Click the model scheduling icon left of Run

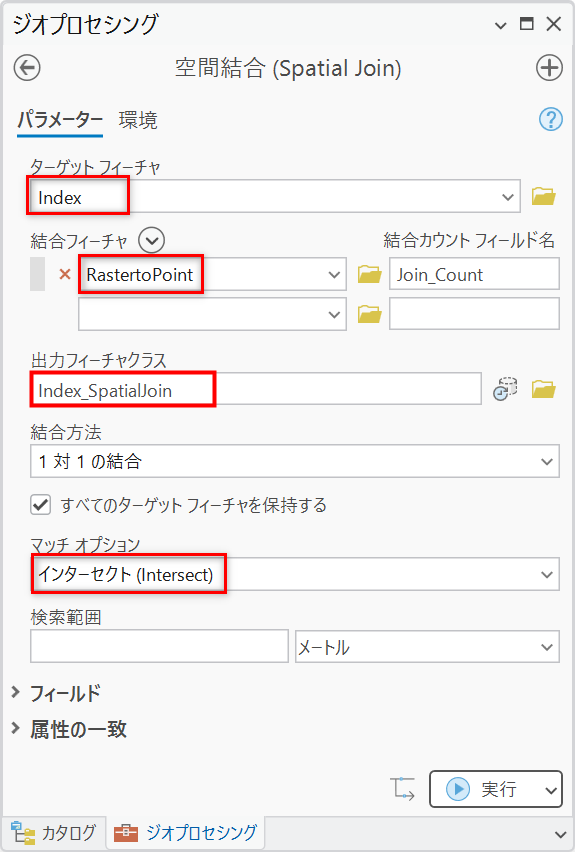[403, 789]
